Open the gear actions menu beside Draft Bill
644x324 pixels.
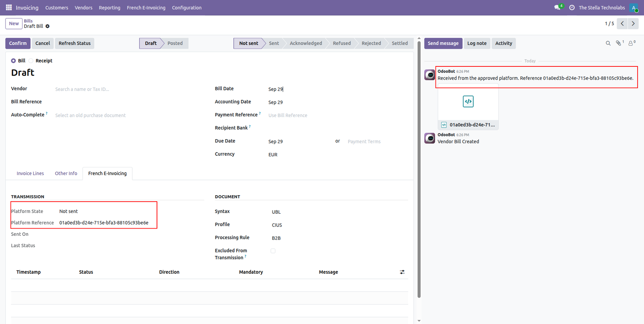(47, 26)
